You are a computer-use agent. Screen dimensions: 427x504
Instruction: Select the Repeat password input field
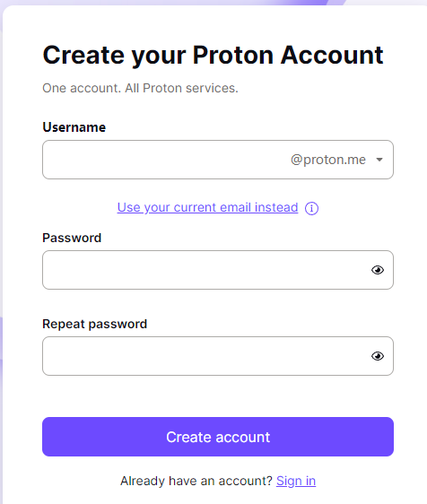point(205,356)
